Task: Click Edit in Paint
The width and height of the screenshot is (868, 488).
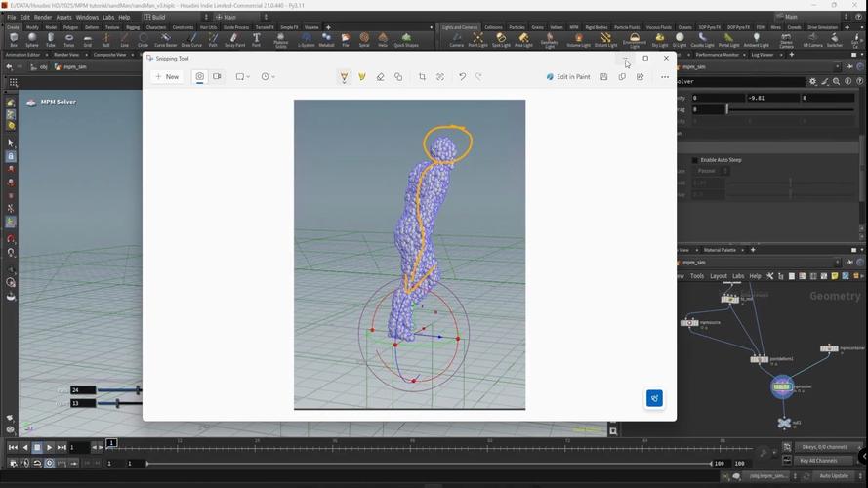Action: pyautogui.click(x=568, y=76)
